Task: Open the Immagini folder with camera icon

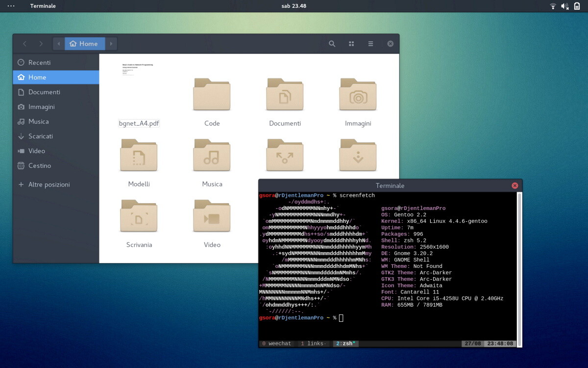Action: (358, 95)
